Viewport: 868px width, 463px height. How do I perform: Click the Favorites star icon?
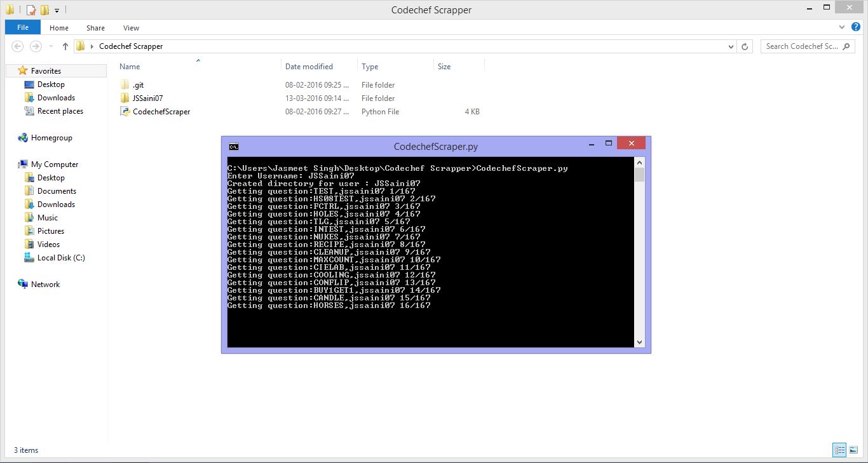click(x=23, y=70)
